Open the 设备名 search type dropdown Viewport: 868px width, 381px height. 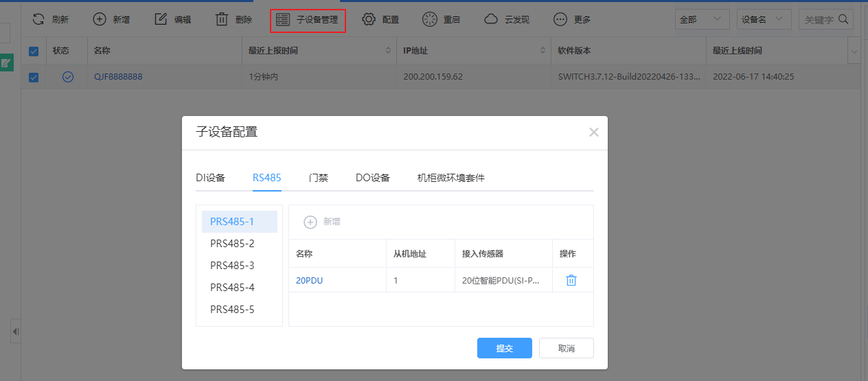(x=764, y=19)
